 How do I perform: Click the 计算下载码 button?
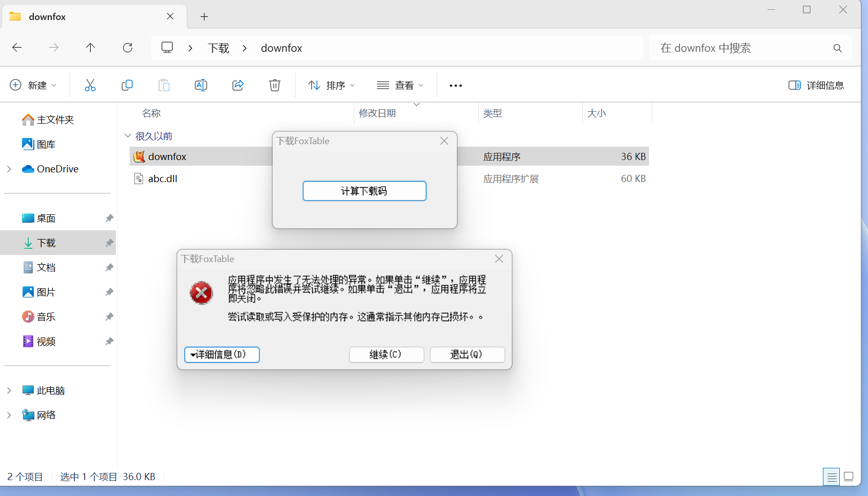[x=365, y=191]
